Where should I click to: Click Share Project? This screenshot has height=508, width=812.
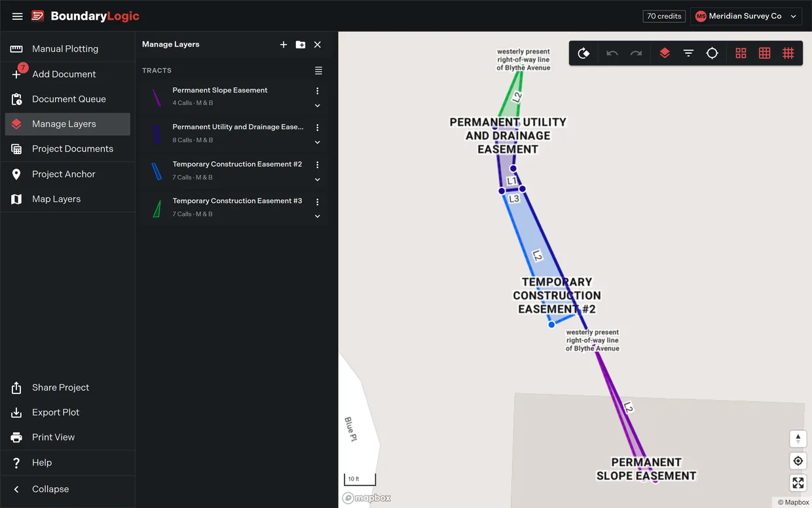(x=67, y=387)
